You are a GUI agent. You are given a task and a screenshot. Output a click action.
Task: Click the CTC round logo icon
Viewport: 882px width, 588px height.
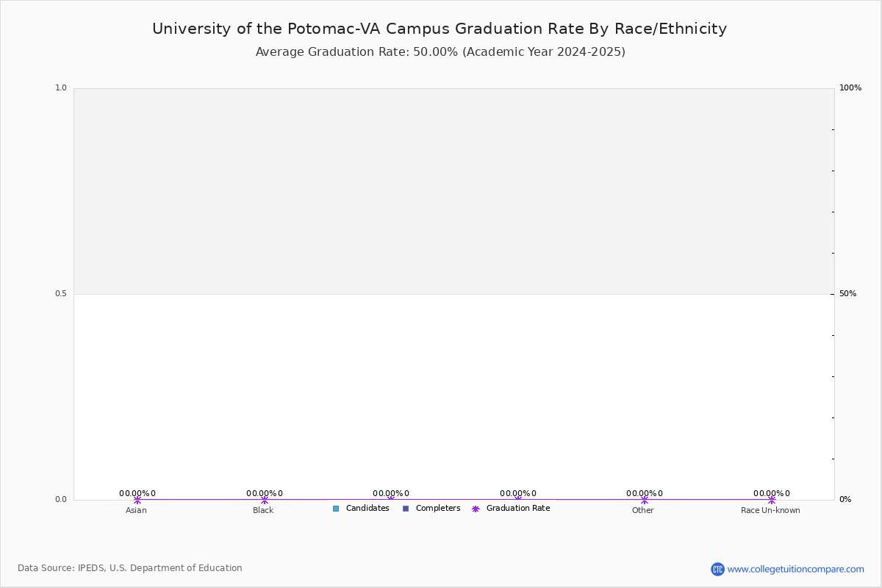[x=717, y=569]
